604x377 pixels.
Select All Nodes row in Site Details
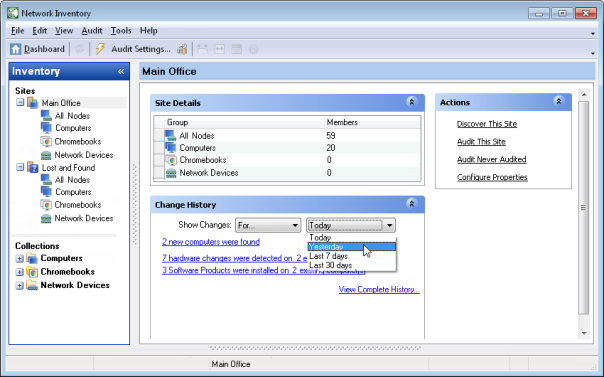point(287,136)
